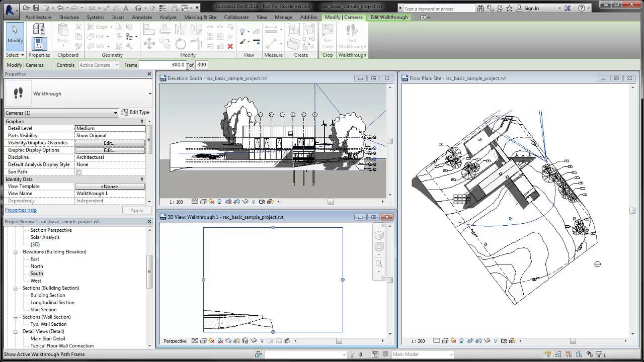644x362 pixels.
Task: Open the Properties help link
Action: click(20, 210)
